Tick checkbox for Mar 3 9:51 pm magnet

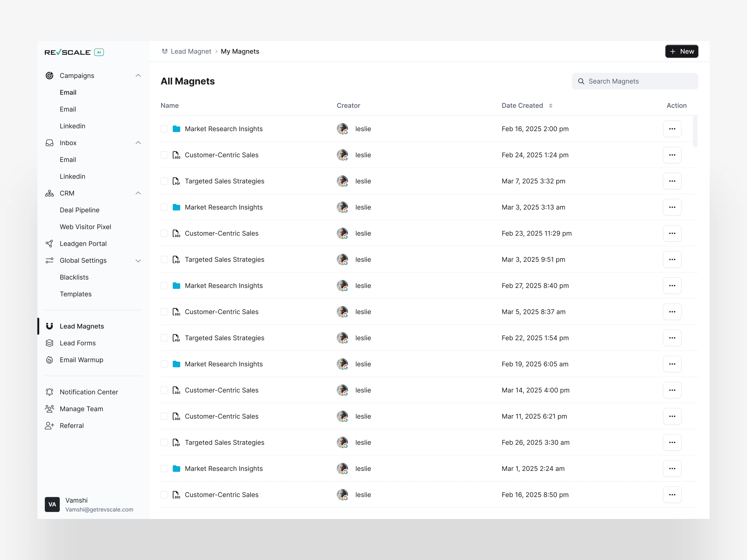164,260
